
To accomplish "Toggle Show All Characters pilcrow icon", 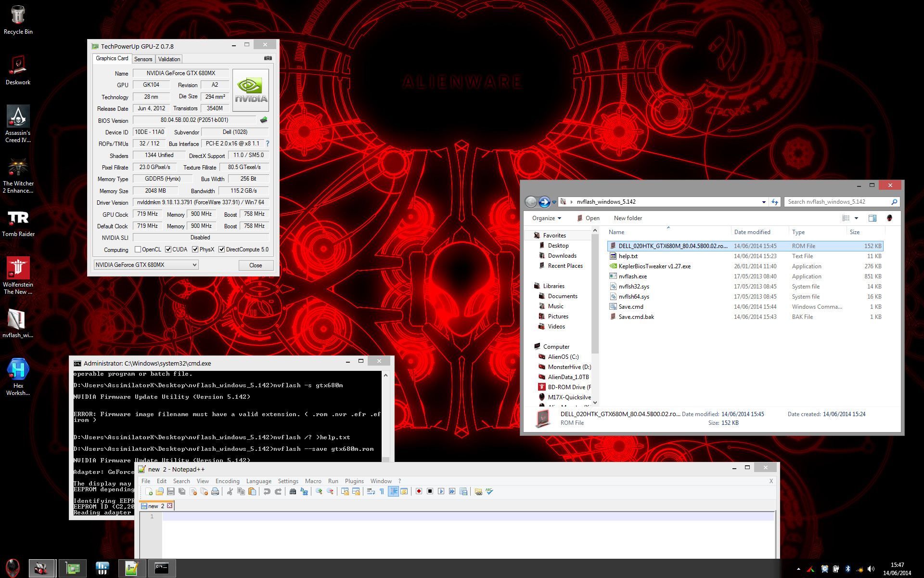I will click(x=382, y=491).
